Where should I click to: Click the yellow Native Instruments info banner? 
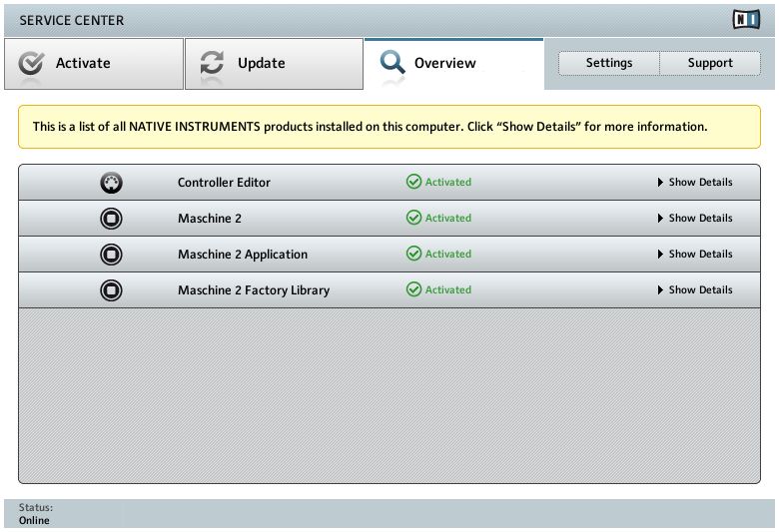pyautogui.click(x=389, y=127)
